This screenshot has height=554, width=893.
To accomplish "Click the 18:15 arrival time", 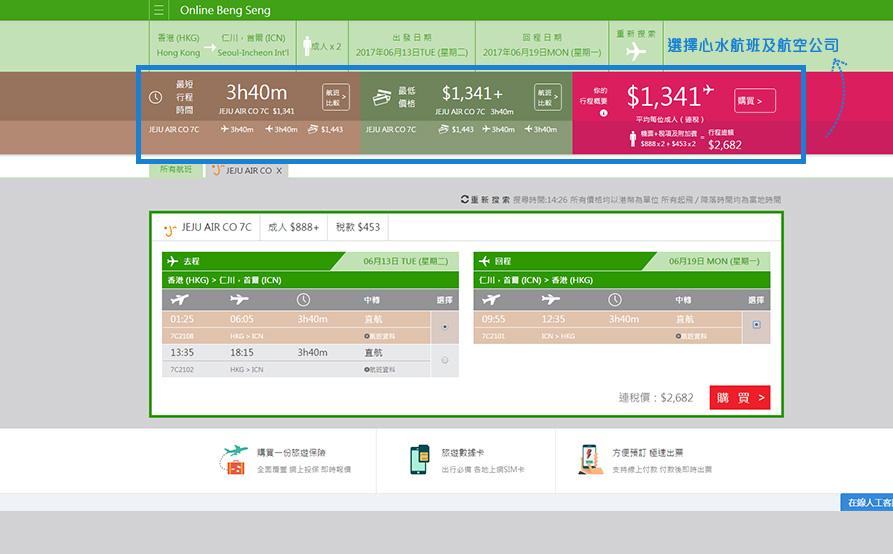I will tap(241, 352).
